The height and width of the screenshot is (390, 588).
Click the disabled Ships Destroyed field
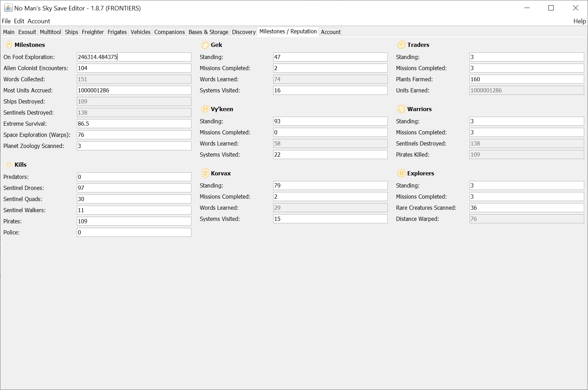(x=134, y=101)
